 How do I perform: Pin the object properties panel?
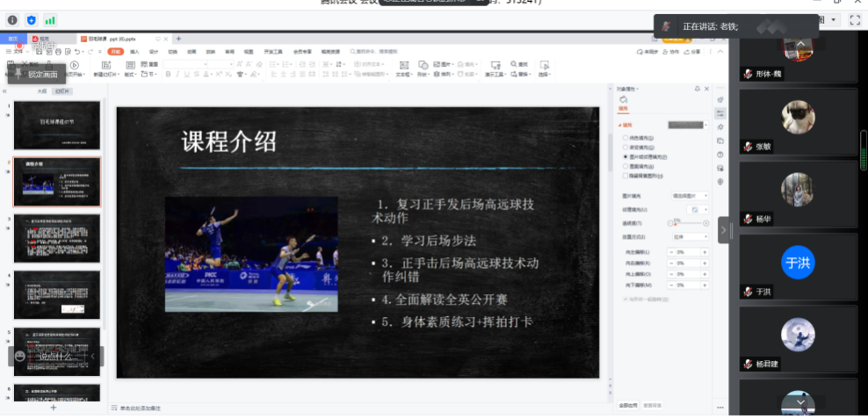tap(698, 89)
